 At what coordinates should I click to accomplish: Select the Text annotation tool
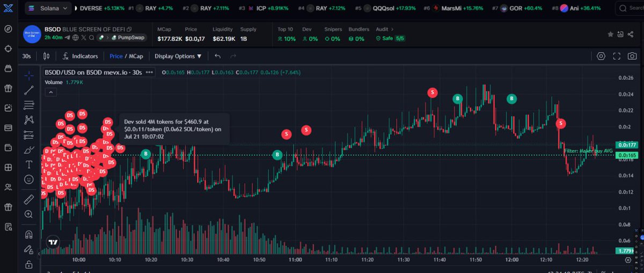(29, 164)
